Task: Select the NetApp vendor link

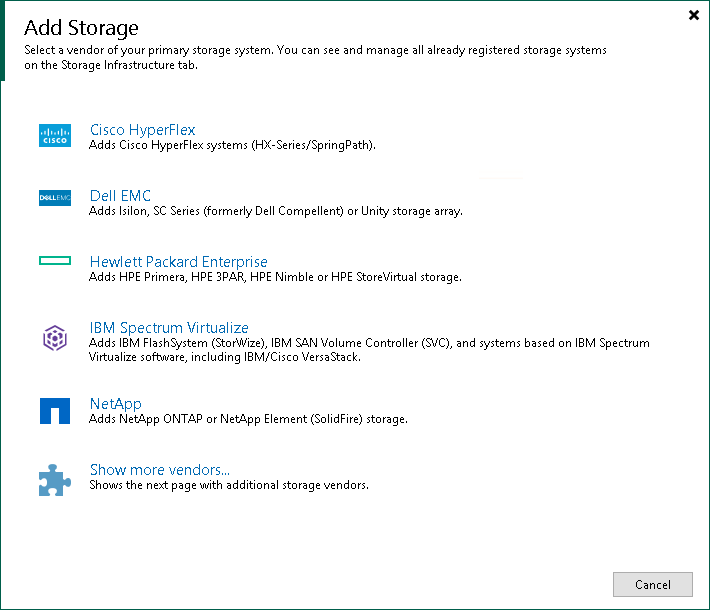Action: (116, 404)
